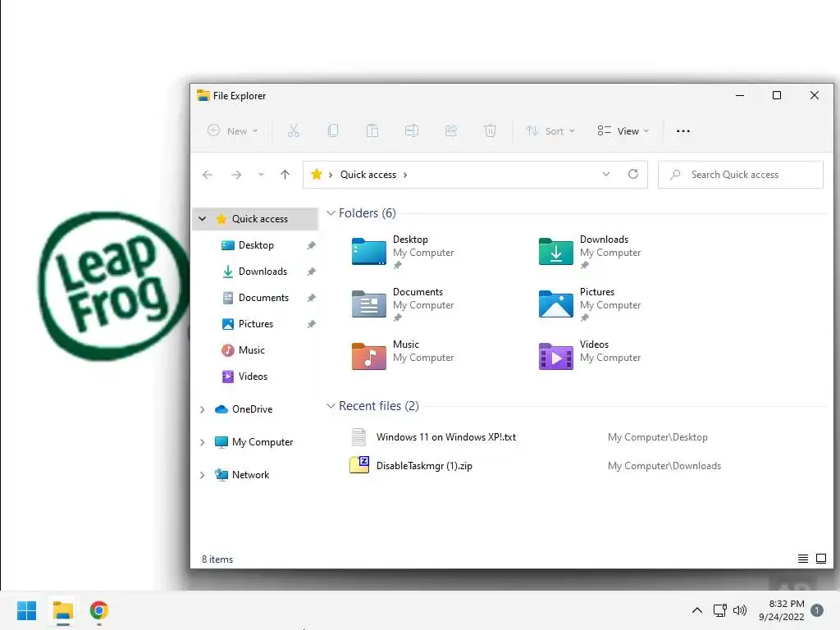840x630 pixels.
Task: Click the Paste clipboard icon
Action: pyautogui.click(x=372, y=130)
